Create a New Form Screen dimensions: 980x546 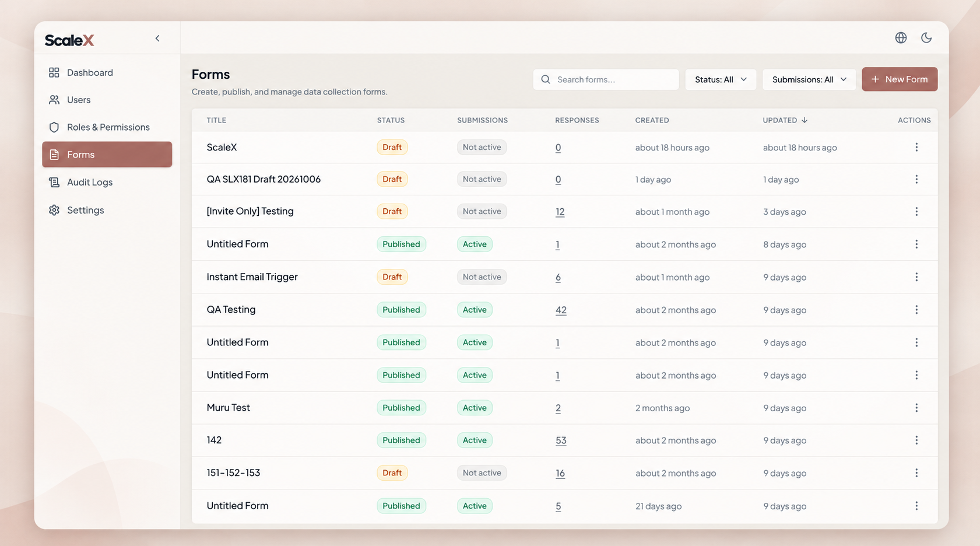900,79
